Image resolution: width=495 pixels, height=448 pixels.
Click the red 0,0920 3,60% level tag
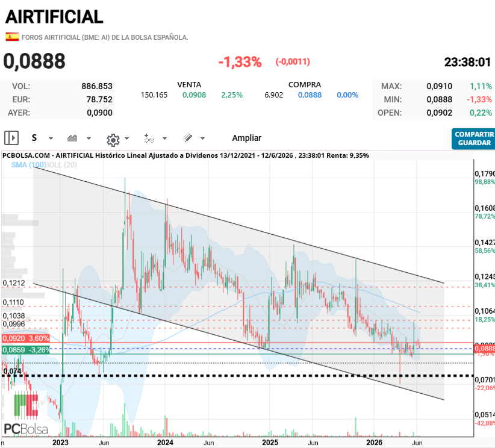click(x=26, y=338)
